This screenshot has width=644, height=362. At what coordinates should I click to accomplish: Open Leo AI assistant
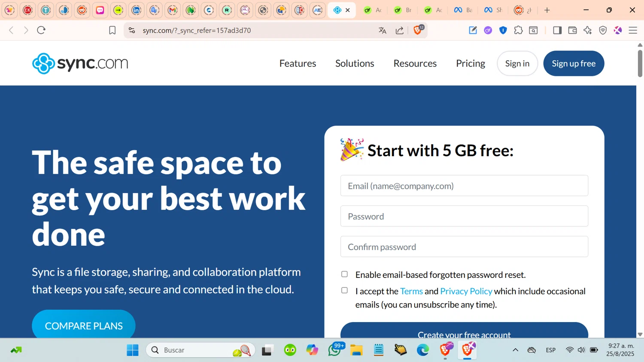(588, 30)
